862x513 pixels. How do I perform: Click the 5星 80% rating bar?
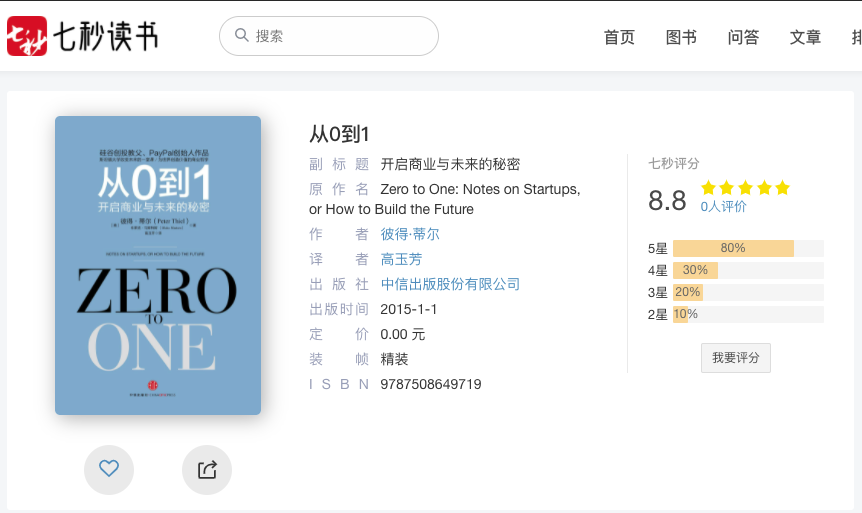(748, 249)
